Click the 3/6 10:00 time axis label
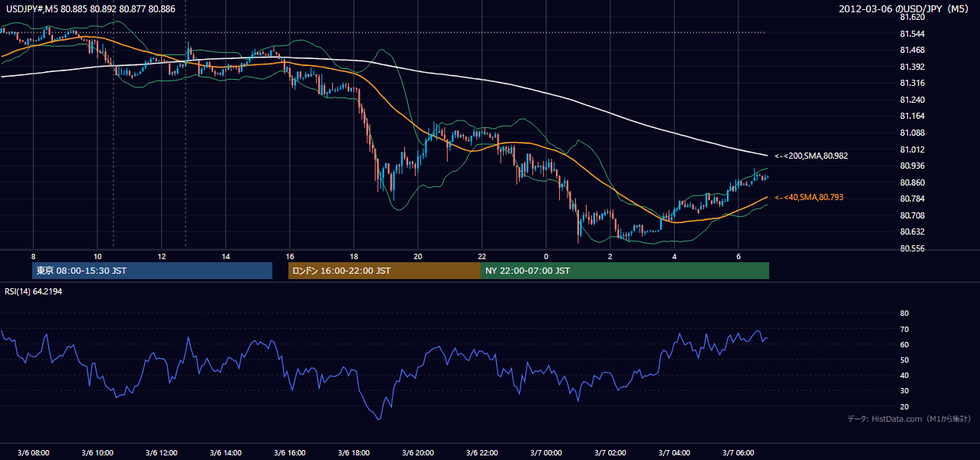Image resolution: width=980 pixels, height=460 pixels. [x=97, y=452]
